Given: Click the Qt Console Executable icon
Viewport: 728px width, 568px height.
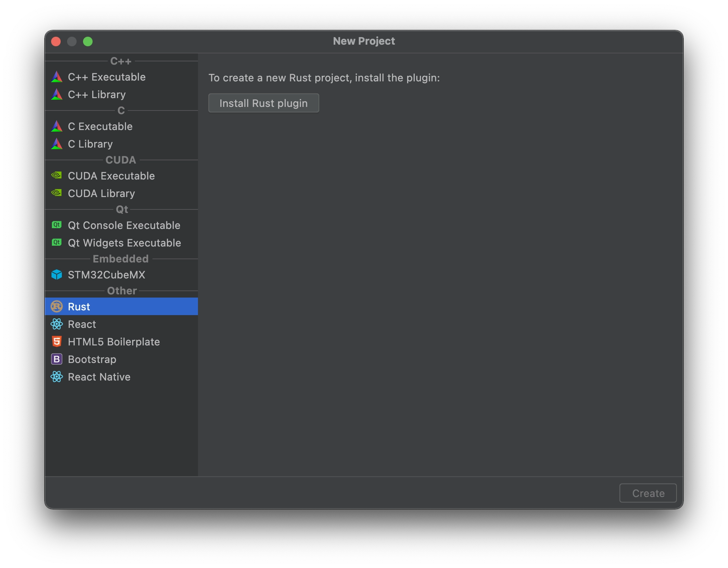Looking at the screenshot, I should [x=57, y=225].
